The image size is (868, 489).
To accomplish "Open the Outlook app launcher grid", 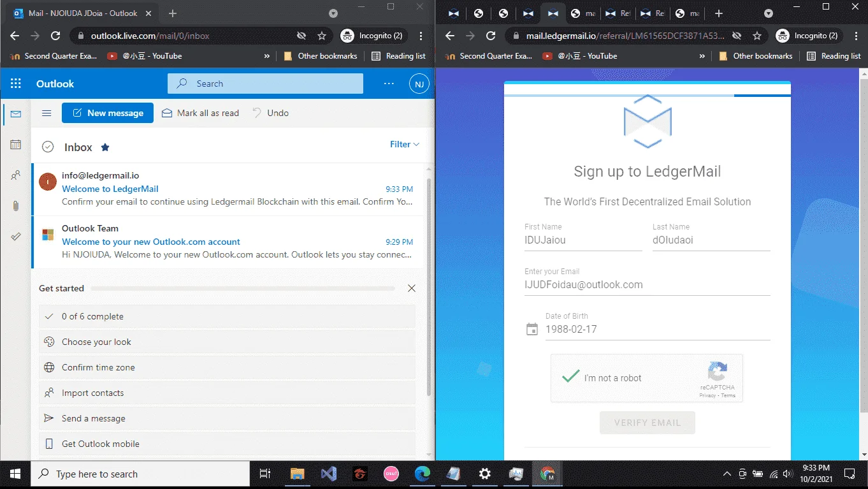I will pos(16,84).
